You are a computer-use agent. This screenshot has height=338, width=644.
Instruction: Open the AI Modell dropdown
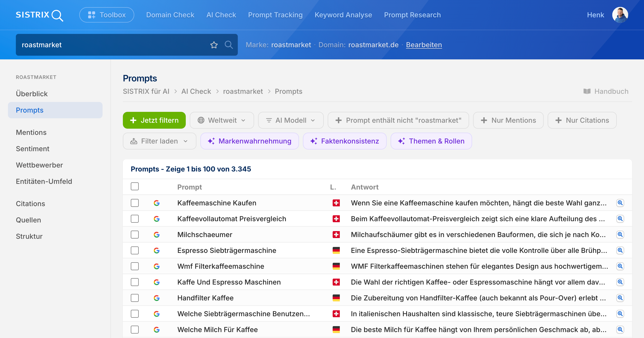291,120
